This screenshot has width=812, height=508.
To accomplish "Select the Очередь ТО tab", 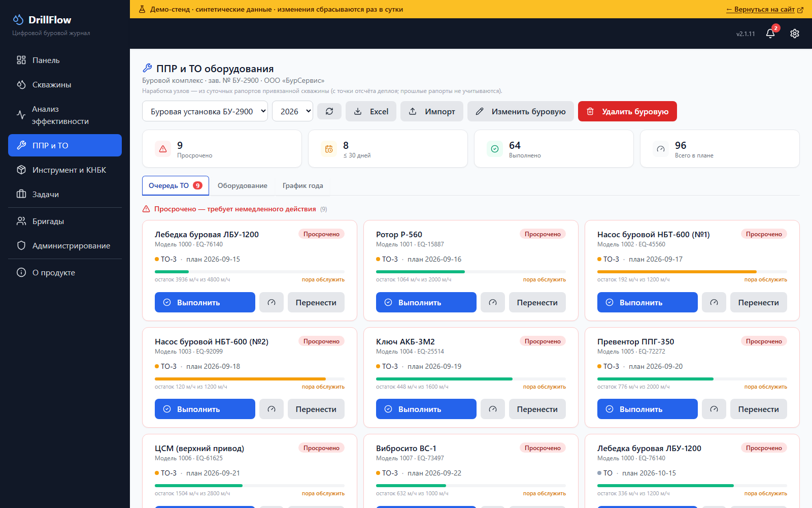I will 176,185.
